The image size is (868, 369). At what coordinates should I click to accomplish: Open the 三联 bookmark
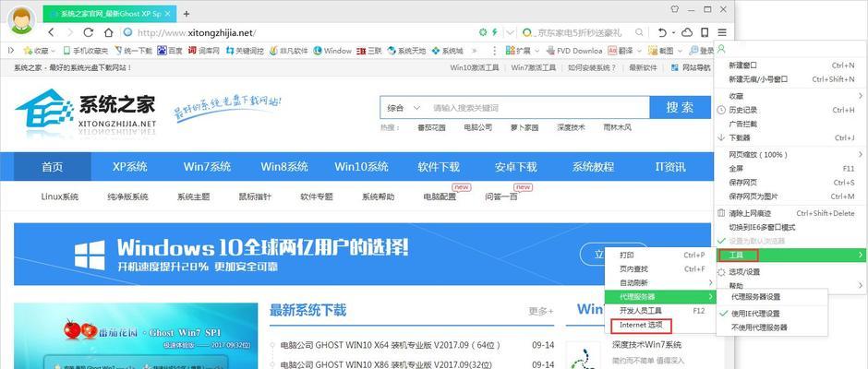pyautogui.click(x=369, y=51)
